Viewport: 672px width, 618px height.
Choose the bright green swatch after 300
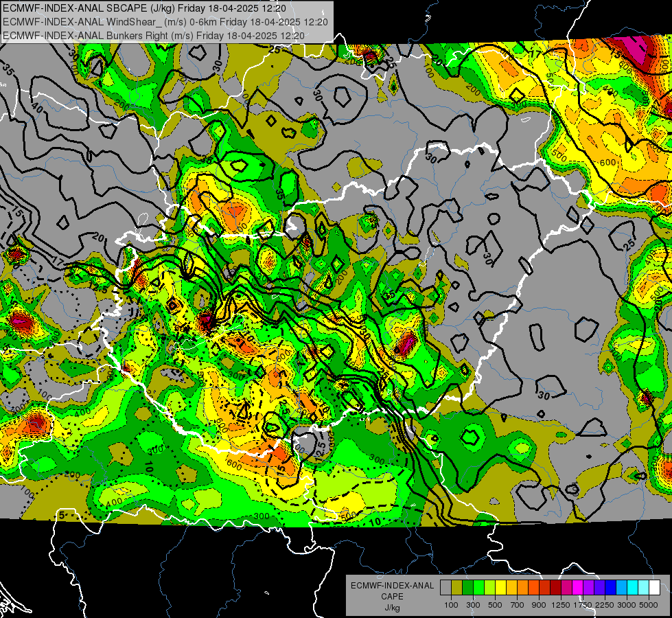pyautogui.click(x=478, y=588)
